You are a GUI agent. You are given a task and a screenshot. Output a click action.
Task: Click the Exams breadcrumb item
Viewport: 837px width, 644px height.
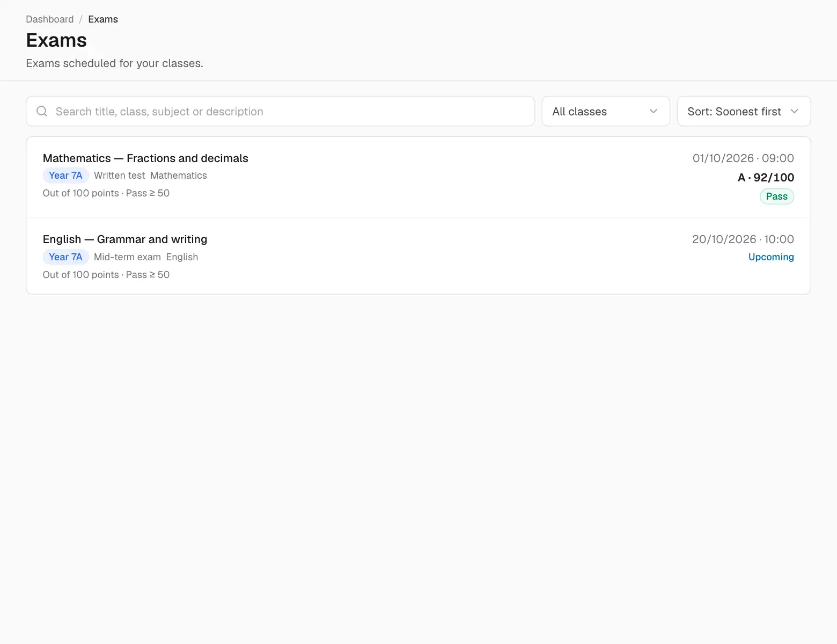103,19
